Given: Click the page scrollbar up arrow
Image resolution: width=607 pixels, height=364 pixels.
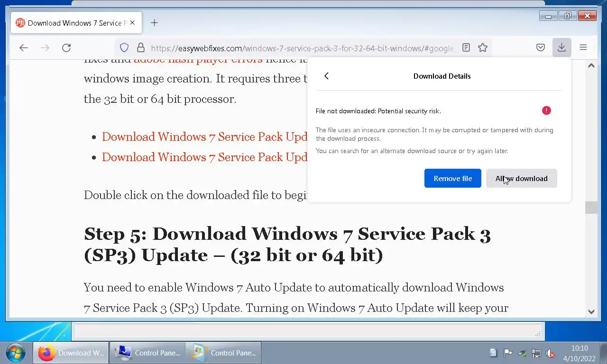Looking at the screenshot, I should tap(591, 65).
